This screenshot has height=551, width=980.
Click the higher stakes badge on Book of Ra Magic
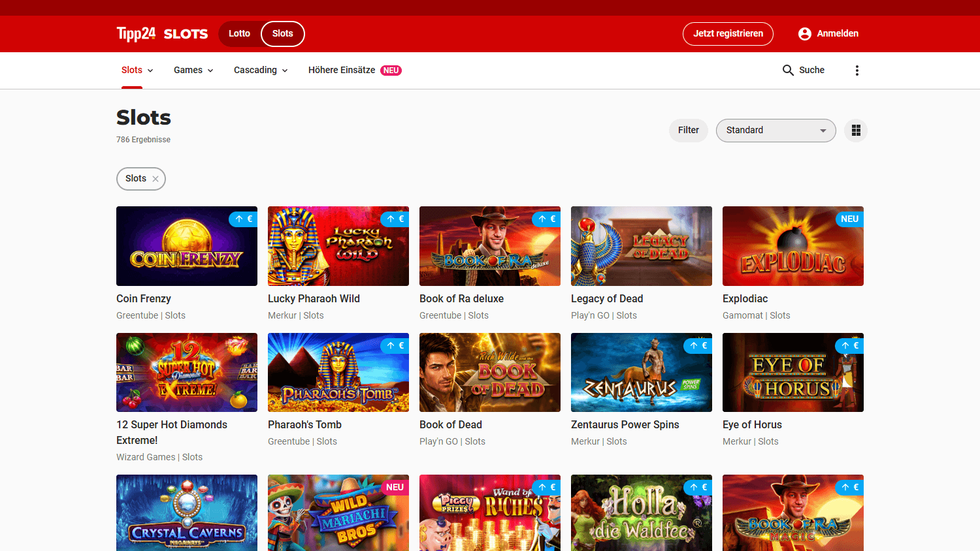[849, 488]
